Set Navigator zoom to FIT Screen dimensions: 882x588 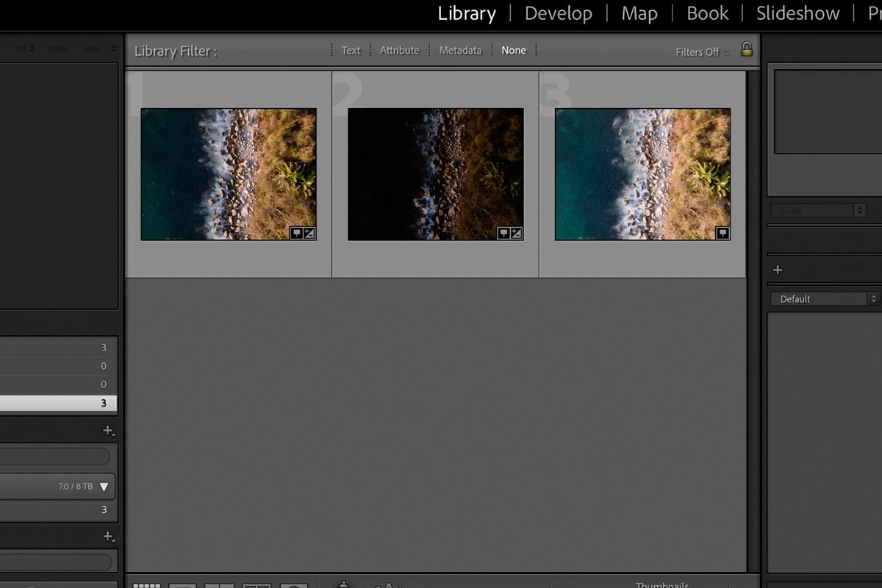21,49
